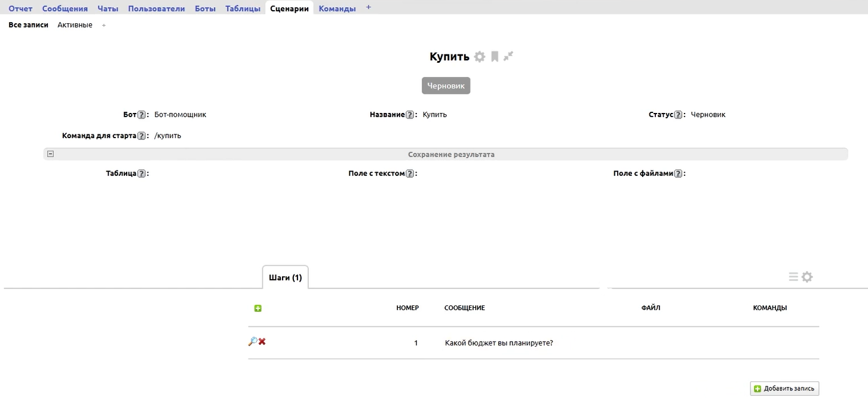Click Добавить запись button

(785, 389)
